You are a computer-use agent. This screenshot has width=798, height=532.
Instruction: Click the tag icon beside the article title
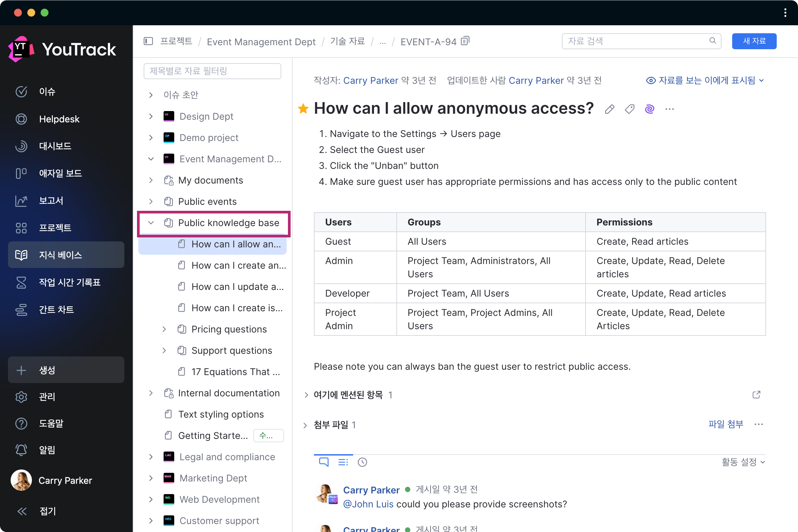coord(629,109)
